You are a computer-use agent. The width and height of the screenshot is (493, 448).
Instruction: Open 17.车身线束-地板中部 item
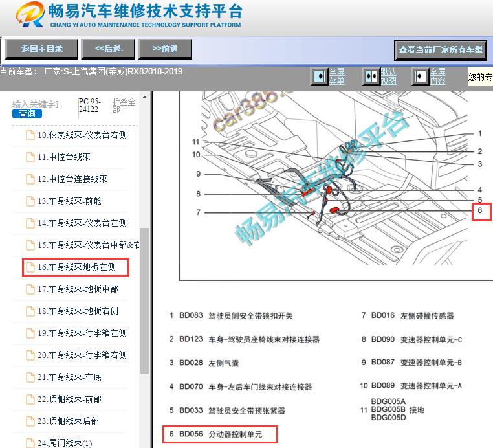click(78, 289)
